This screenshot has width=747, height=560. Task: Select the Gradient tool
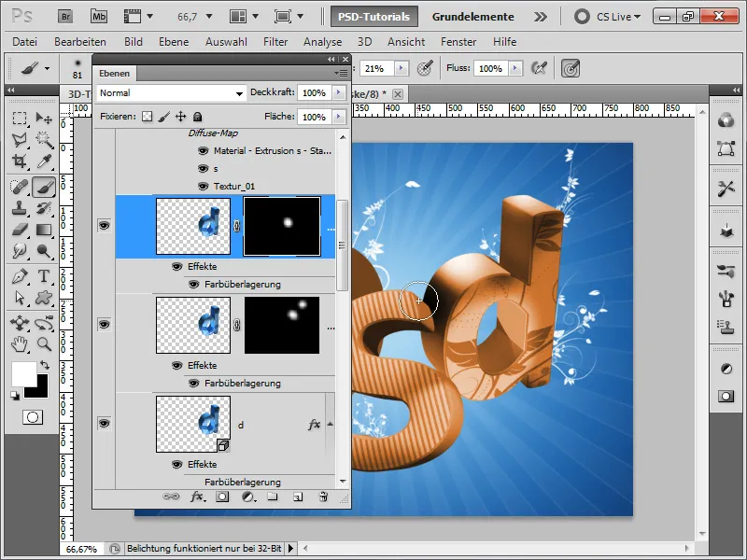(44, 230)
